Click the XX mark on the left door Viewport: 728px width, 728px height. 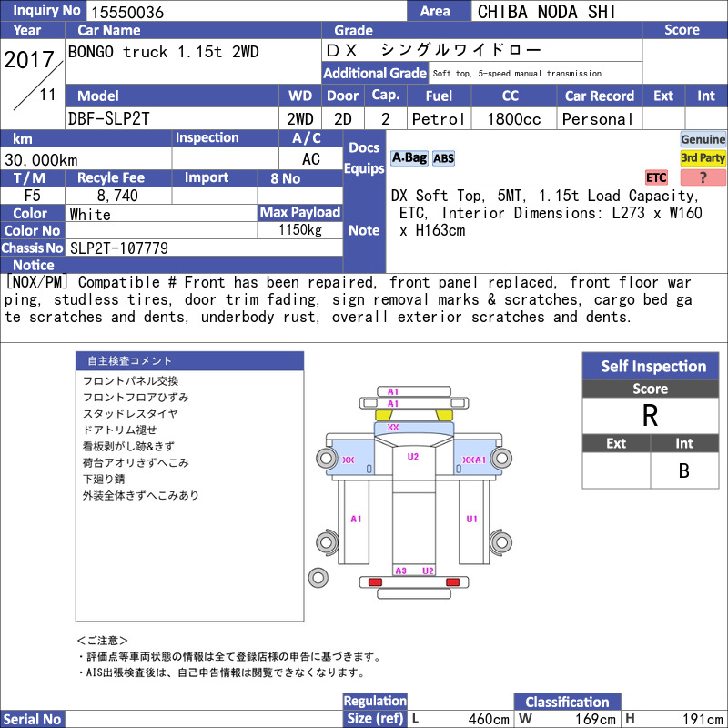[349, 460]
